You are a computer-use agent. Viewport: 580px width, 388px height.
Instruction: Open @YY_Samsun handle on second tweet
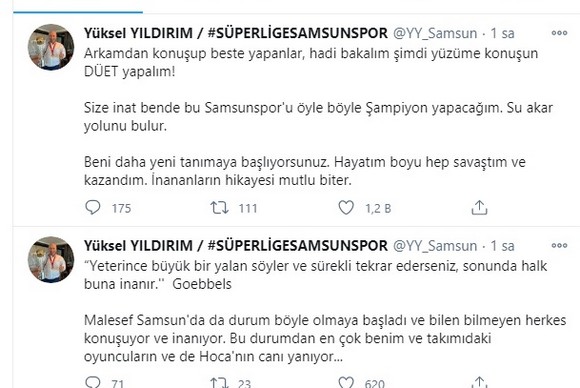435,246
